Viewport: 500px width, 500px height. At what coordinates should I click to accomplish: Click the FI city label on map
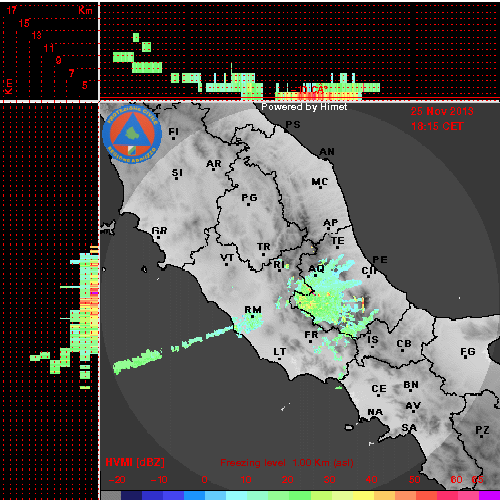click(x=173, y=132)
